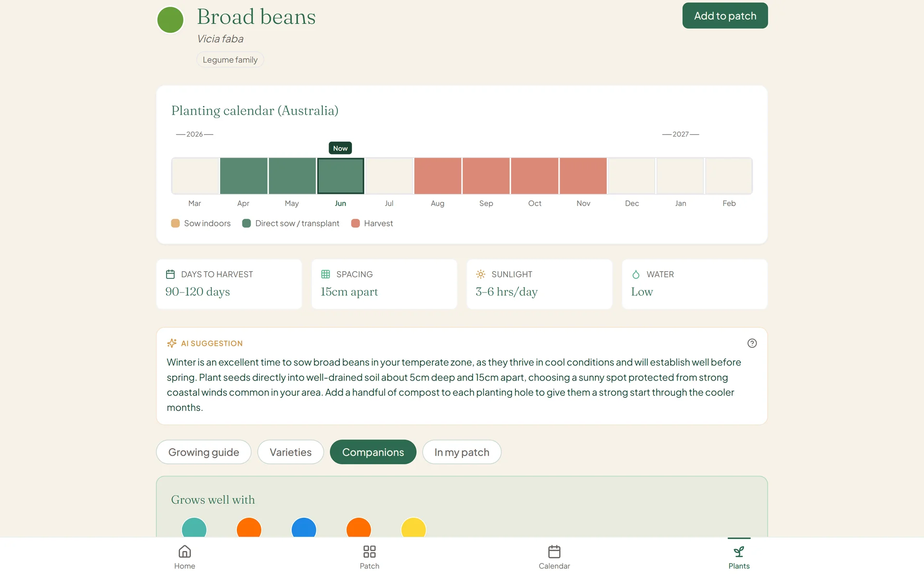Click the Planting calendar (Australia) heading

click(255, 110)
